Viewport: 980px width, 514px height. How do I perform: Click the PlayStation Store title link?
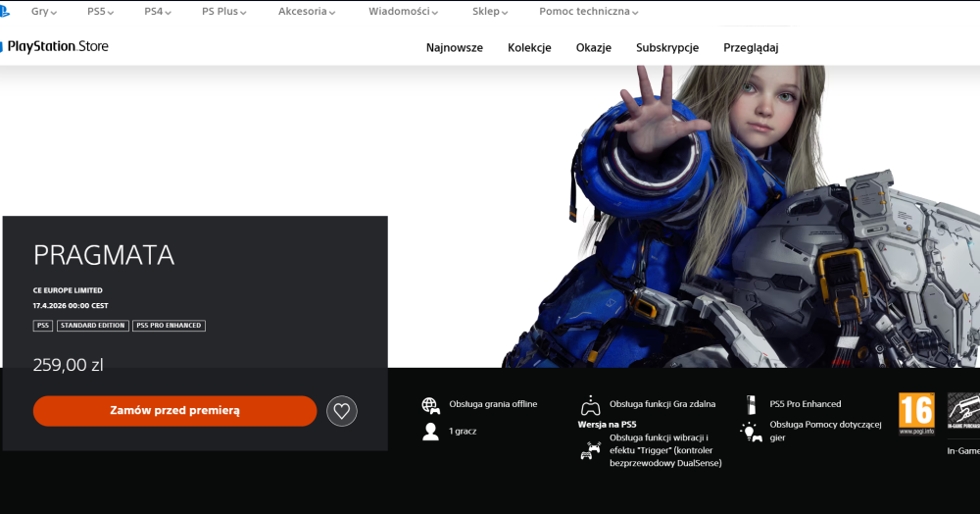point(58,47)
